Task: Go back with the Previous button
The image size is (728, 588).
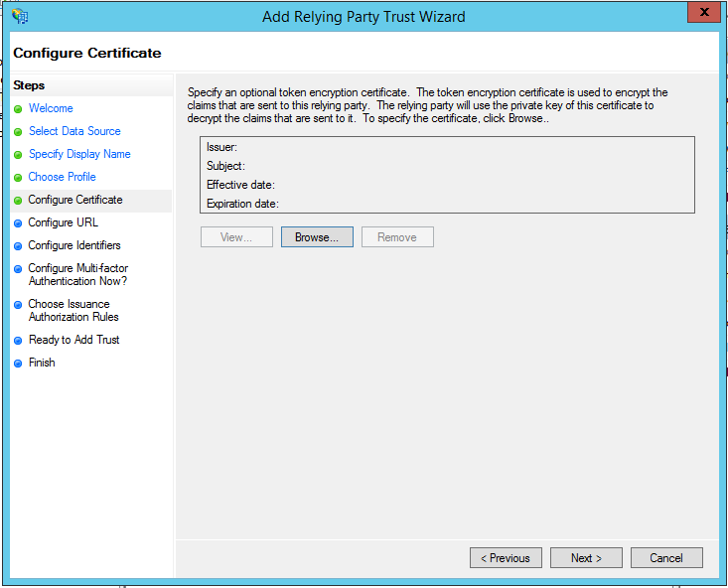Action: [506, 558]
